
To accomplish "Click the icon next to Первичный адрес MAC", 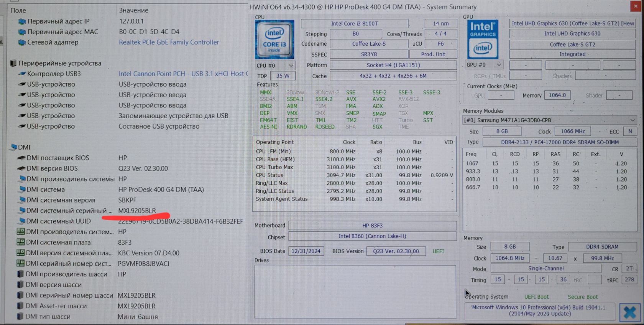I will tap(22, 32).
